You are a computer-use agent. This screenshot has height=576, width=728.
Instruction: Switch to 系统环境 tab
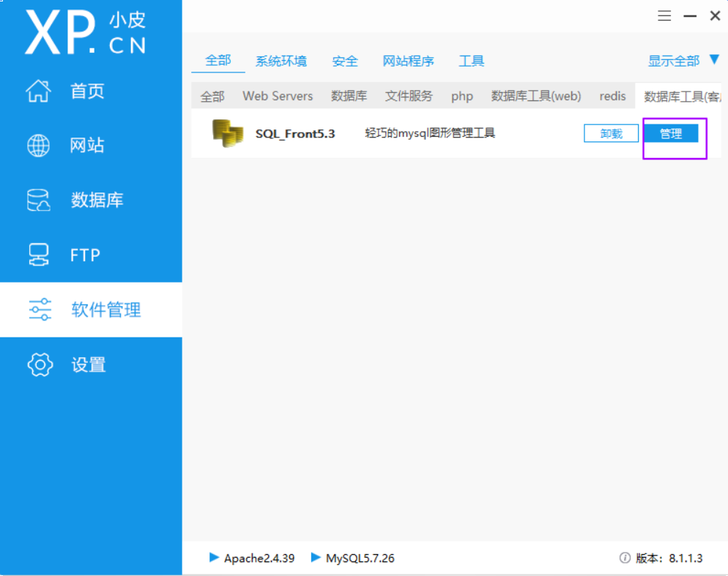coord(281,61)
